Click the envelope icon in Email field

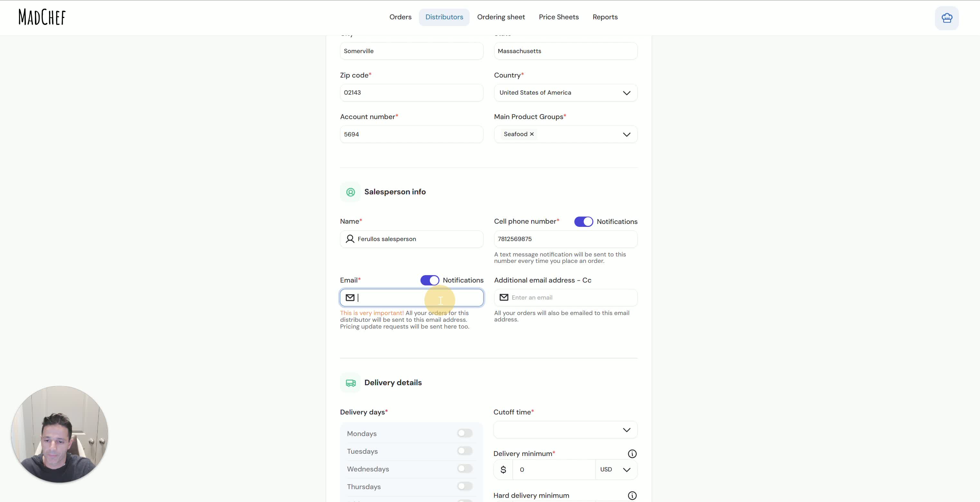click(x=350, y=297)
